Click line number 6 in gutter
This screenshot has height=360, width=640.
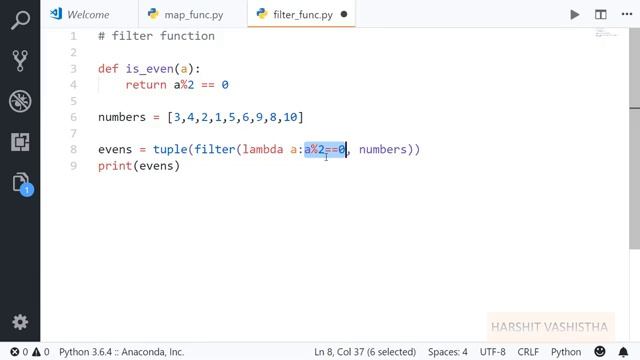click(x=73, y=117)
